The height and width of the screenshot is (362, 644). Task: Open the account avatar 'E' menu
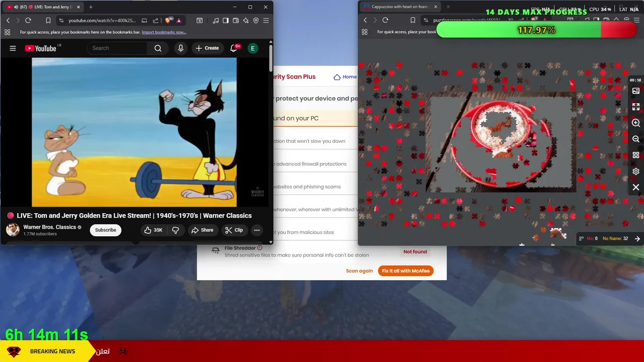pyautogui.click(x=253, y=48)
